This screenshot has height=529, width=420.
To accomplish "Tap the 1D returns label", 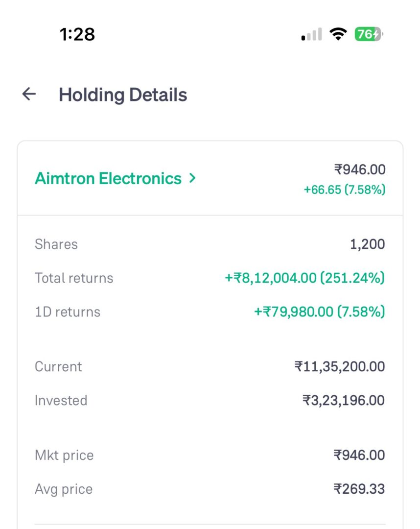I will click(x=68, y=312).
